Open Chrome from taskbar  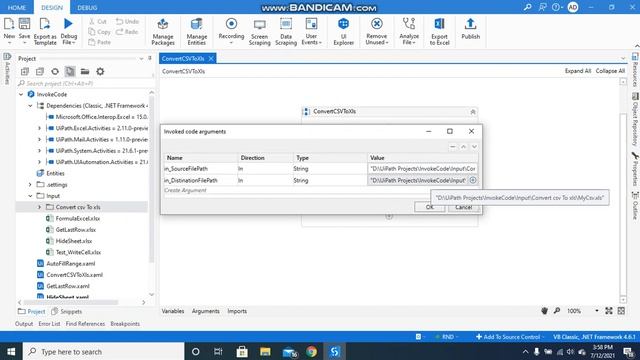coord(311,351)
